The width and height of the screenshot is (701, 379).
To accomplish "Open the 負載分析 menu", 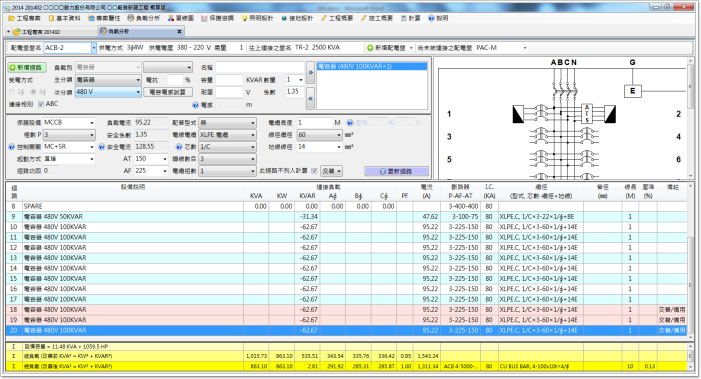I will (143, 18).
